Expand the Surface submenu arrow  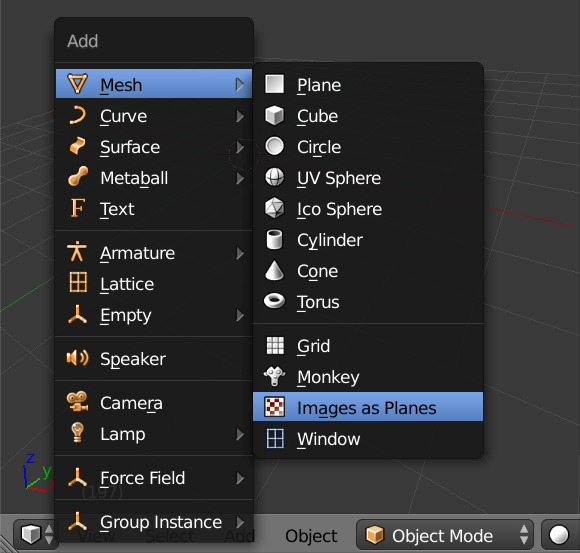coord(240,147)
